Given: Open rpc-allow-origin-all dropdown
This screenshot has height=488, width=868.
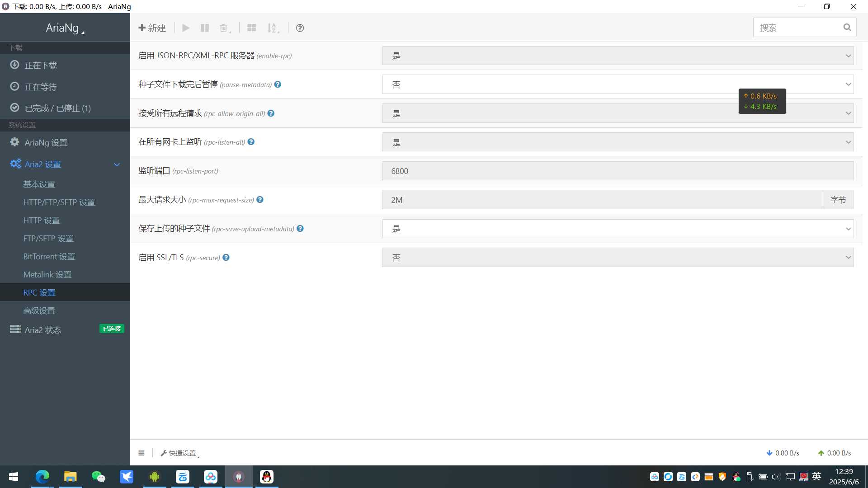Looking at the screenshot, I should [618, 113].
